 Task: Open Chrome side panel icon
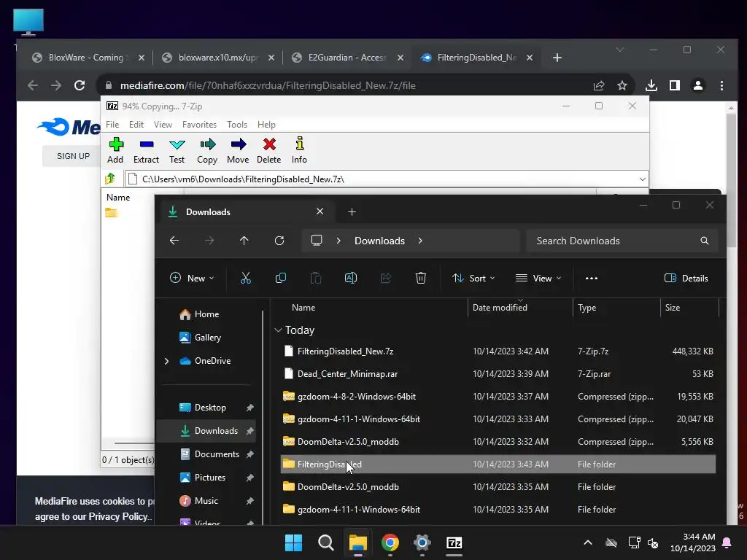coord(675,85)
